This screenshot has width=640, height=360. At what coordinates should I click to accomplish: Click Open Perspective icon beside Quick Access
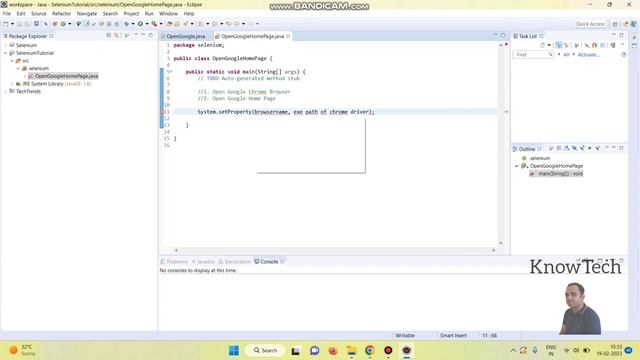[615, 24]
